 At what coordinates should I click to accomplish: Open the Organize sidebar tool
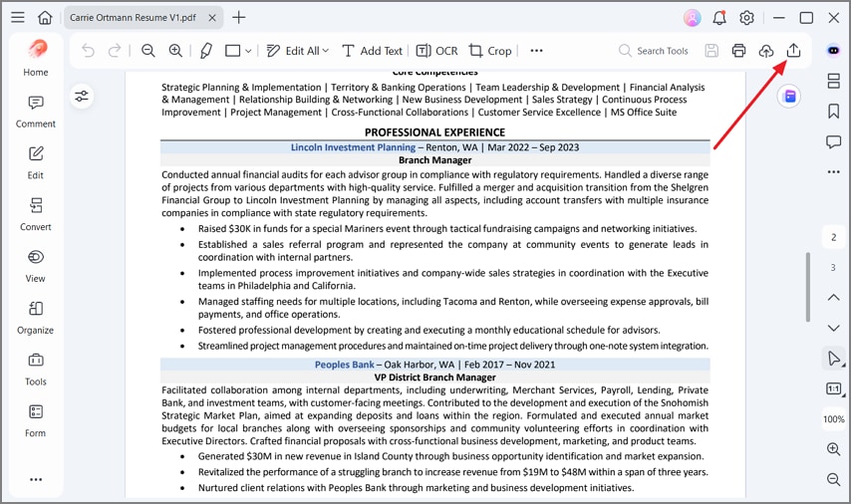click(36, 318)
